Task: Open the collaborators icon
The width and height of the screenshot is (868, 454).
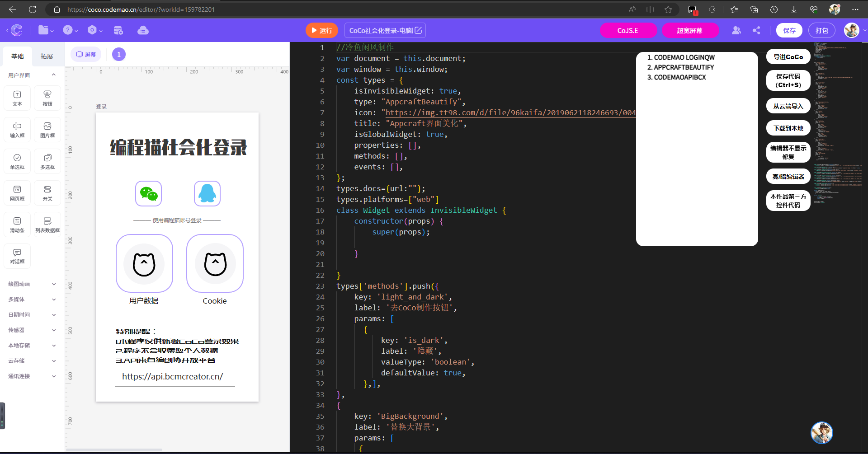Action: (736, 30)
